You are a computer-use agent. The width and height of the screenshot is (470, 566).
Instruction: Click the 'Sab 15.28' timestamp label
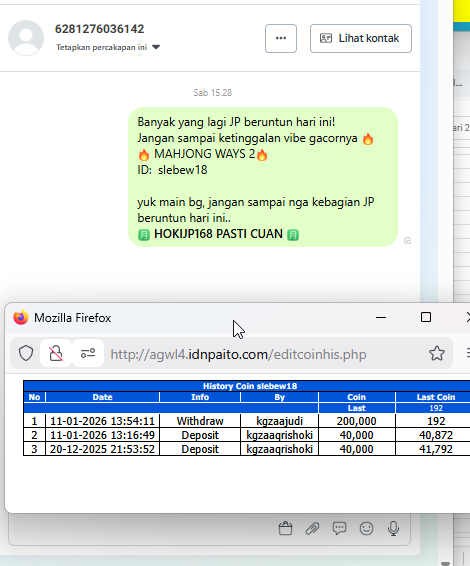tap(213, 93)
